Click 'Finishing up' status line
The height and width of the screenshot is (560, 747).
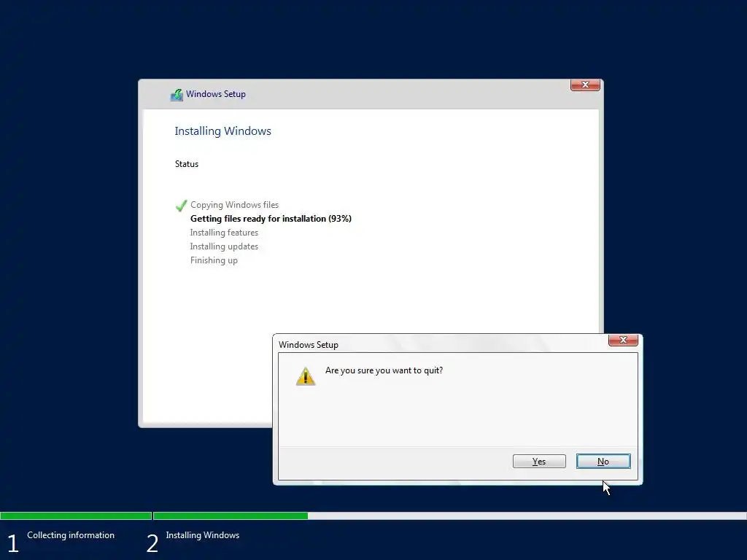click(214, 260)
